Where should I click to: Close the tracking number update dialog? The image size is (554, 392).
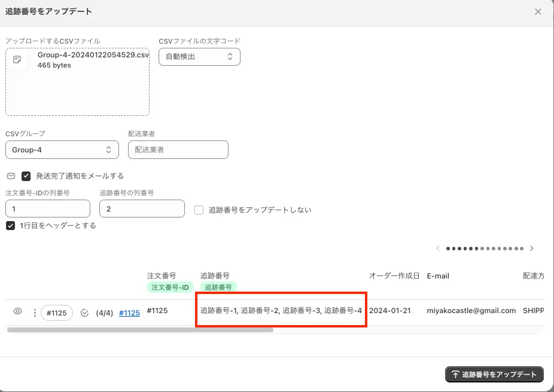click(x=538, y=12)
